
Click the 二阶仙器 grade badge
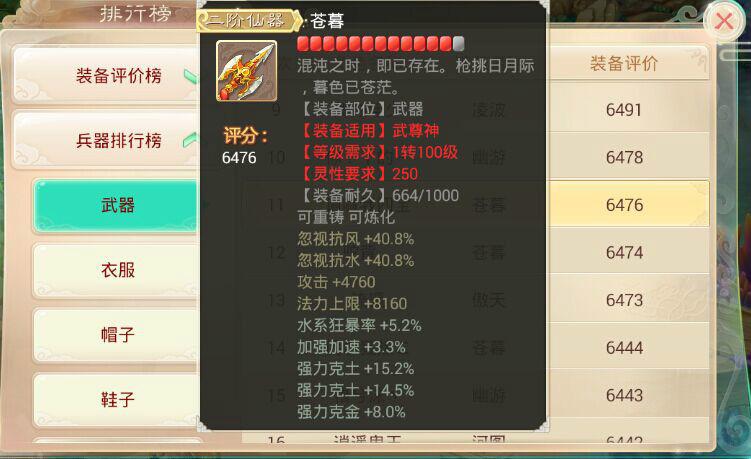[249, 20]
